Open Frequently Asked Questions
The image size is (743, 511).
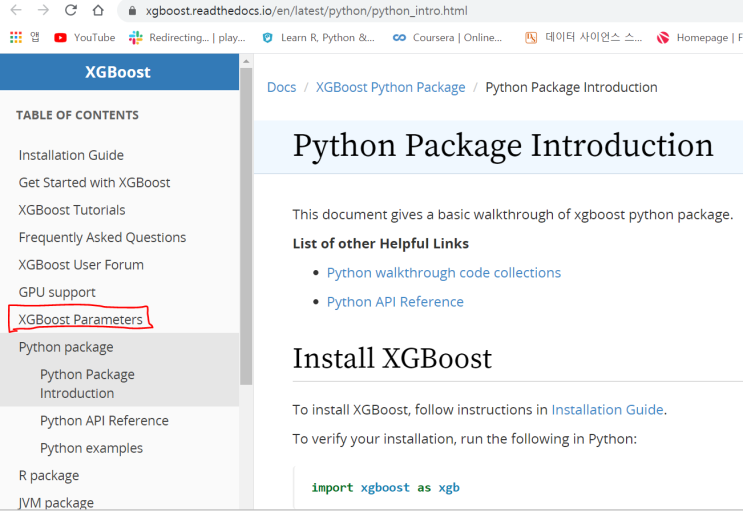pos(102,237)
